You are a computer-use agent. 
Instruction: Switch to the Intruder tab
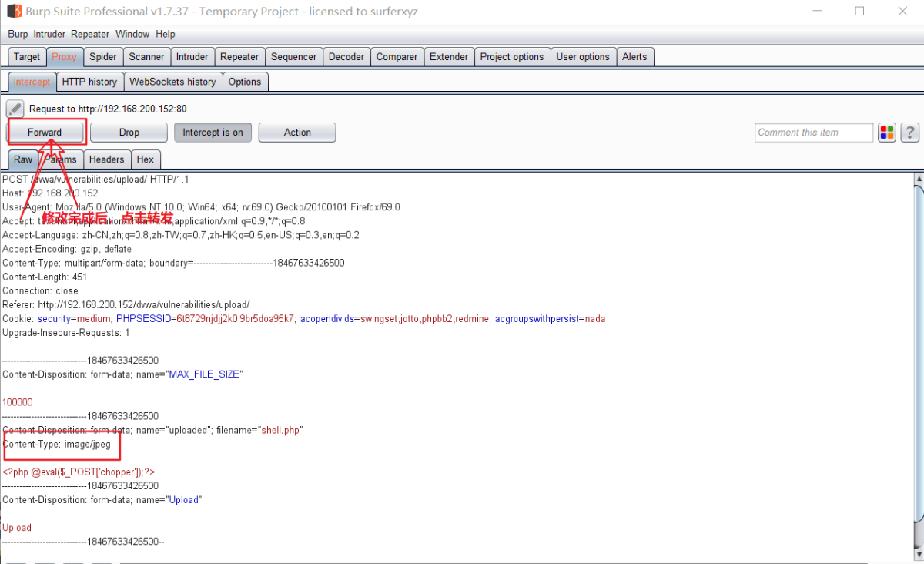(x=192, y=57)
